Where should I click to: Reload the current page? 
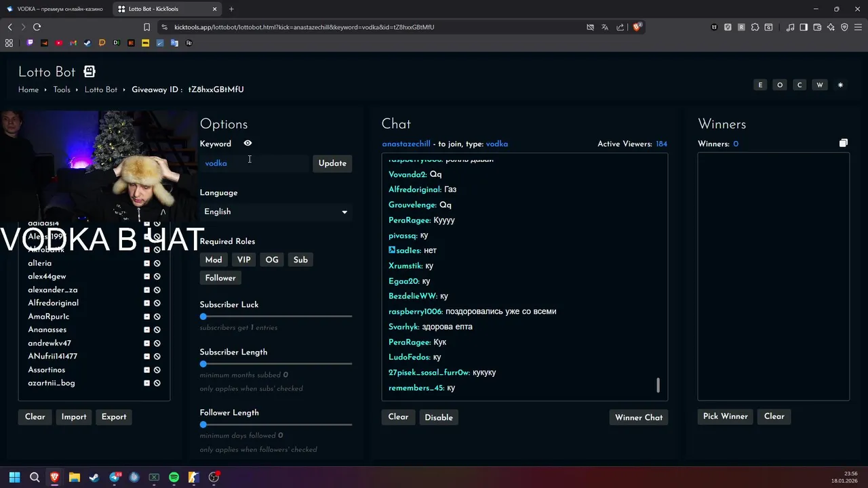click(x=37, y=27)
